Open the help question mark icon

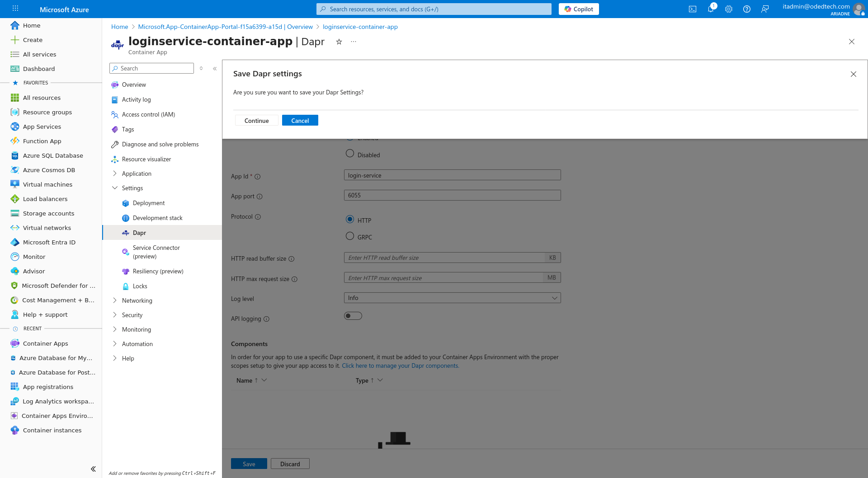point(747,9)
